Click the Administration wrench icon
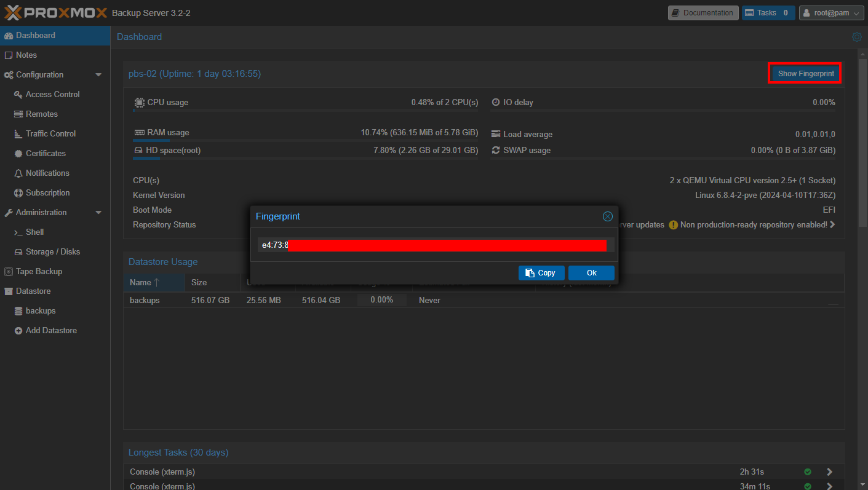868x490 pixels. tap(9, 213)
